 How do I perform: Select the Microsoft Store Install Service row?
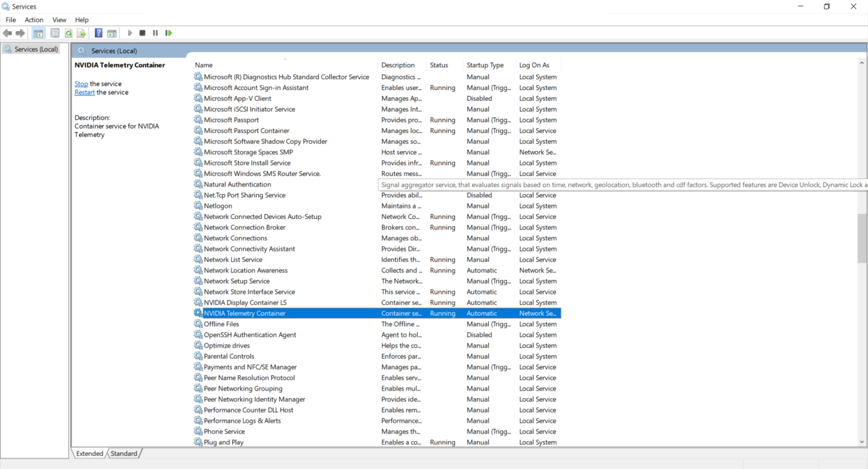point(377,163)
